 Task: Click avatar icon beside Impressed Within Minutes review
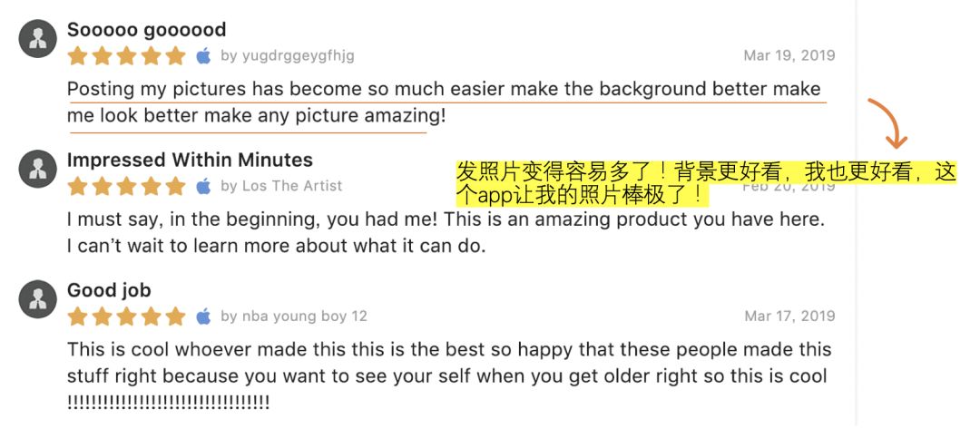pyautogui.click(x=37, y=170)
